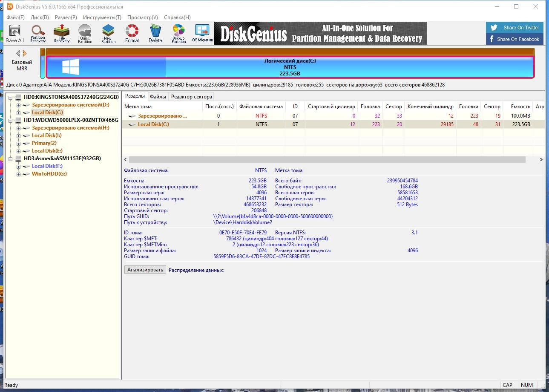Open the Partition Recovery tool
The image size is (549, 392).
click(38, 33)
